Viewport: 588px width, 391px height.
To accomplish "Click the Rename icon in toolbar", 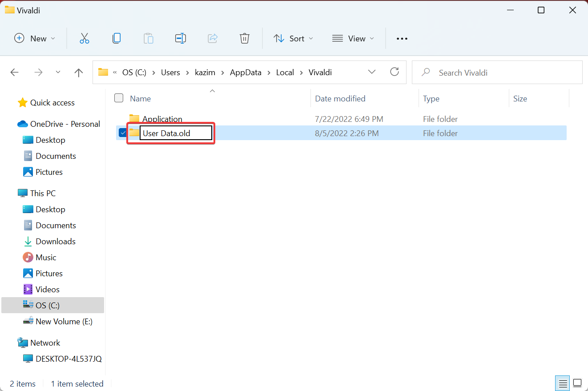I will 181,39.
